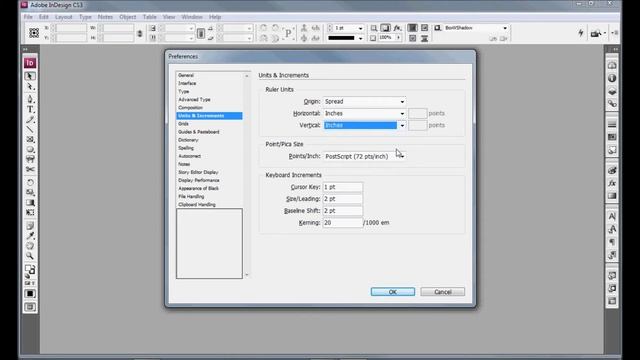The image size is (640, 360).
Task: Click the preferences list scroll-down arrow
Action: 247,275
